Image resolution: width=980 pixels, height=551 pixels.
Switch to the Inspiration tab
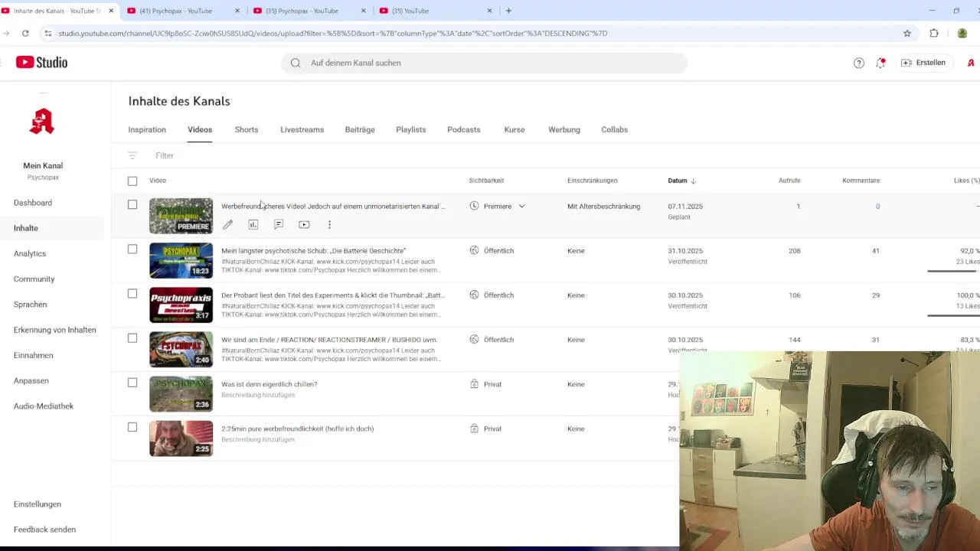pyautogui.click(x=147, y=129)
